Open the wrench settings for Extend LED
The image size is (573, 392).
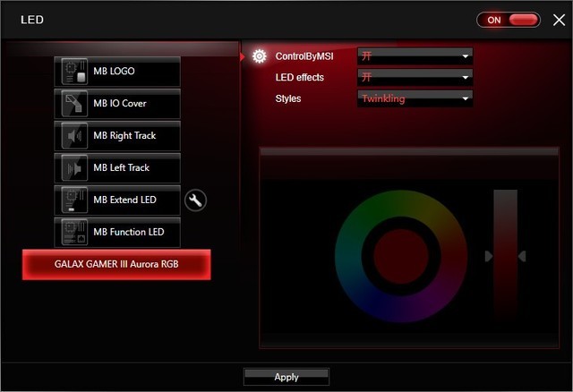click(195, 200)
